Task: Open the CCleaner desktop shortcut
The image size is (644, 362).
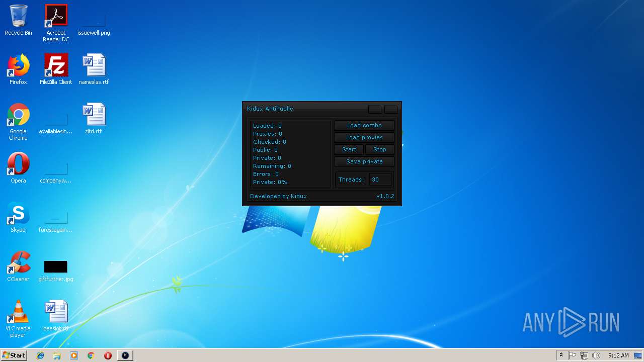Action: click(18, 266)
